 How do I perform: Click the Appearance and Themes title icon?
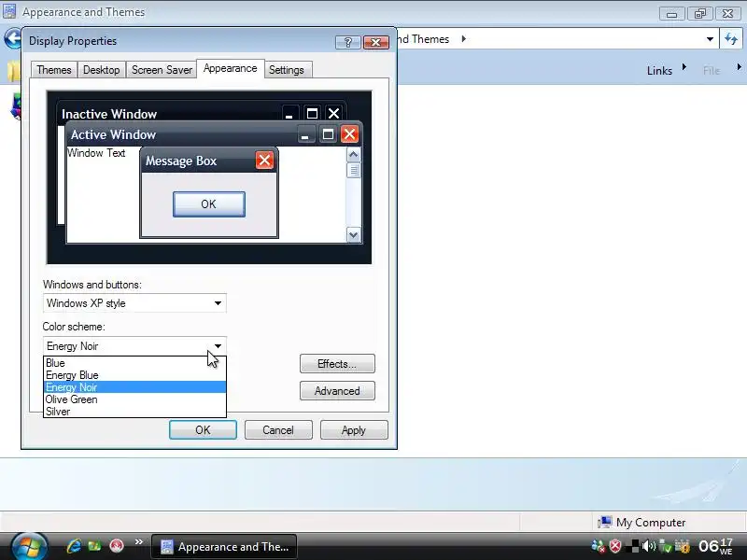[9, 11]
